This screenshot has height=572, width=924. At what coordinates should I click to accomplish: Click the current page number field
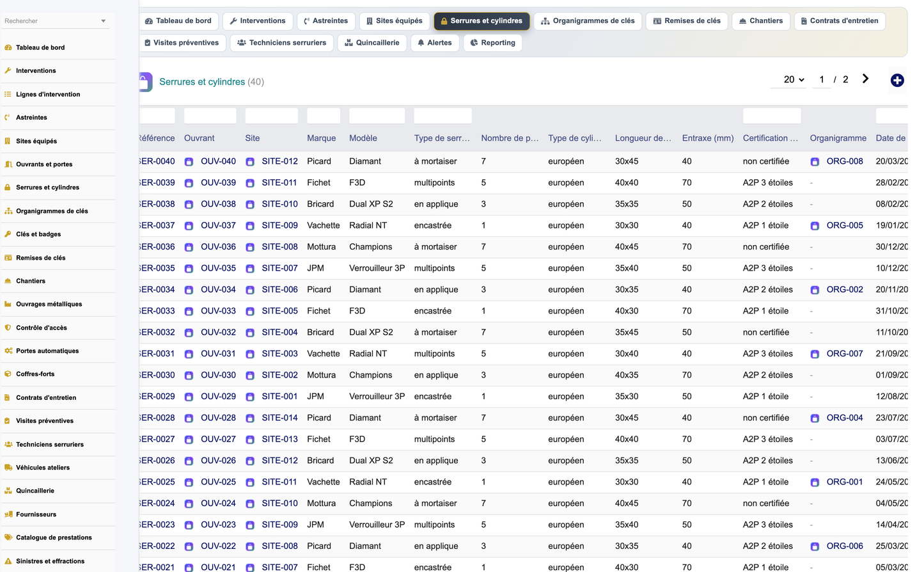(822, 80)
